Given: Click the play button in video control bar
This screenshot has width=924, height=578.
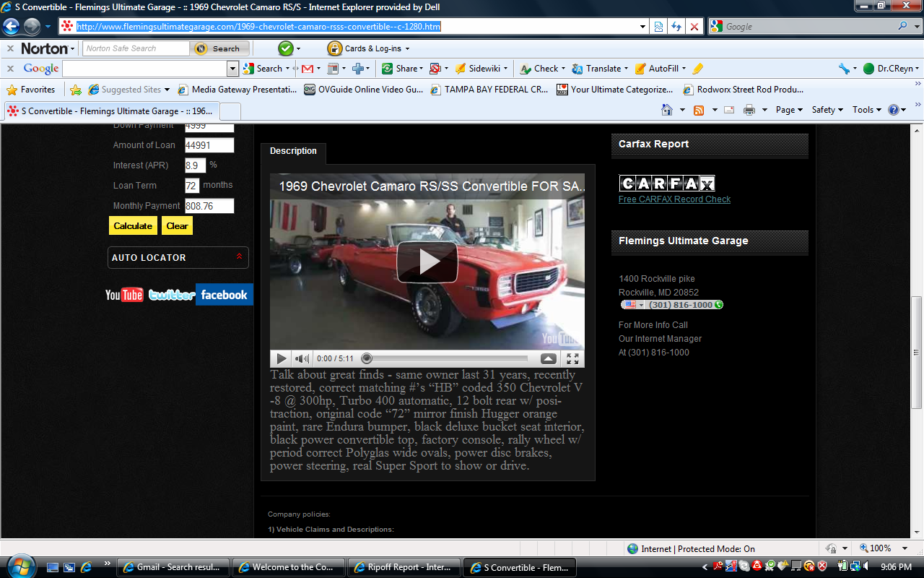Looking at the screenshot, I should 281,358.
